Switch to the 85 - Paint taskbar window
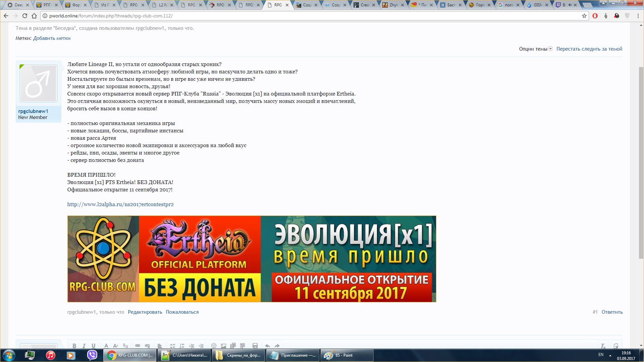 (x=347, y=355)
